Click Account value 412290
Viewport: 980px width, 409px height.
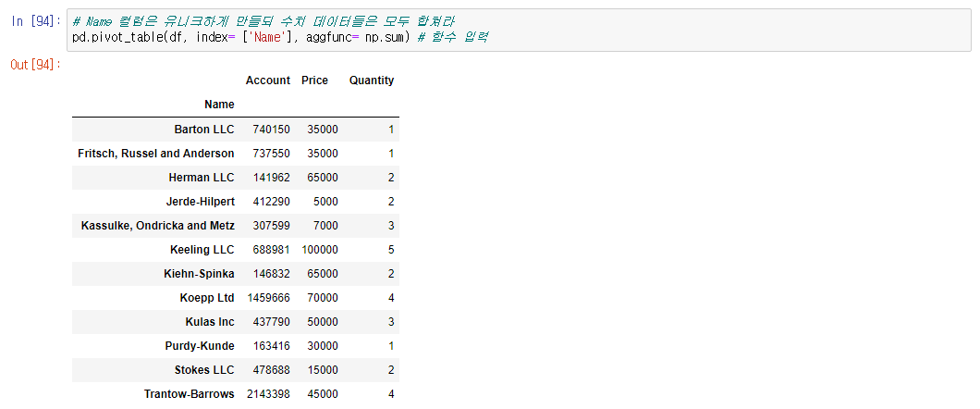[x=271, y=202]
